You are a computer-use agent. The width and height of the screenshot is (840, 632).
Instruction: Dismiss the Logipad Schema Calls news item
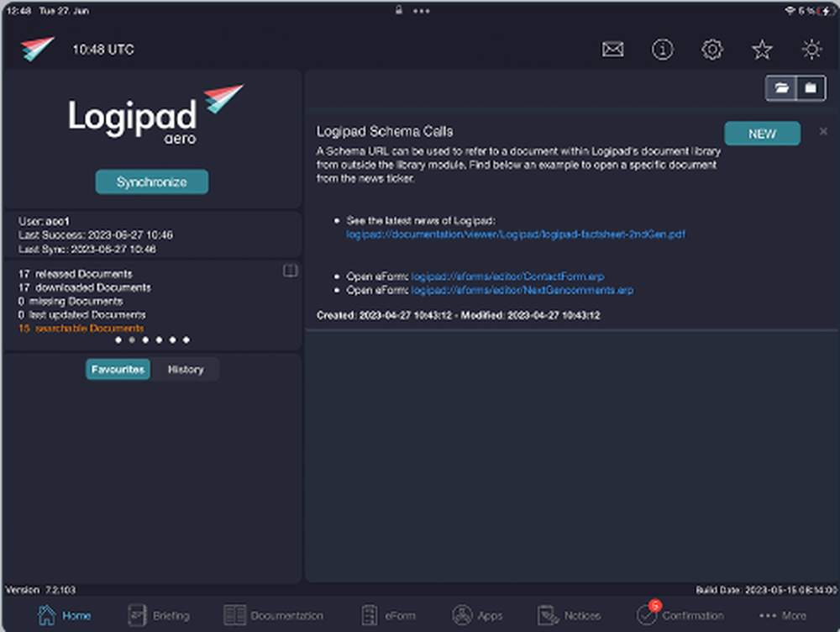(823, 131)
